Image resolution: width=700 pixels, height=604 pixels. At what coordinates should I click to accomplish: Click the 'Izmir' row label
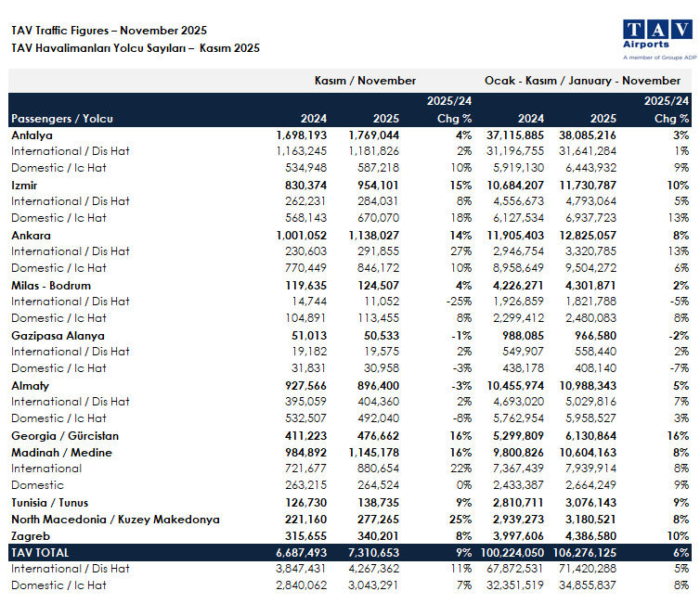click(x=24, y=186)
